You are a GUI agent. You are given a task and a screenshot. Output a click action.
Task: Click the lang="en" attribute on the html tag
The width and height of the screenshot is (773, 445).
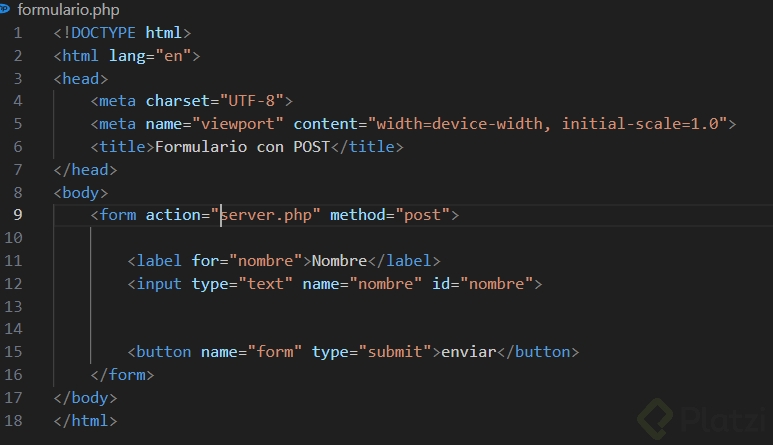[154, 56]
